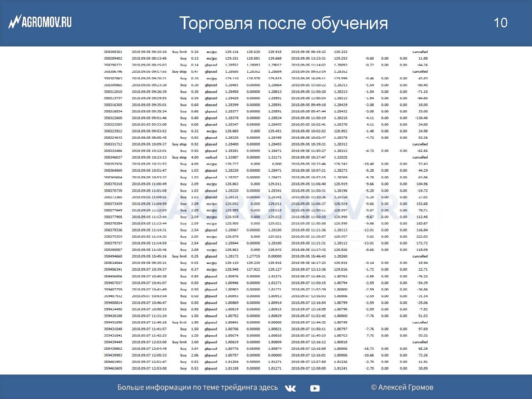Click "buy stop" in order 358331712 row

179,144
